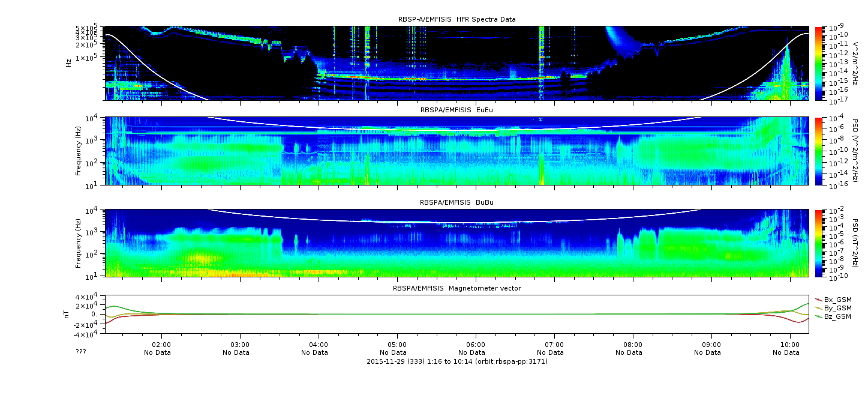Image resolution: width=868 pixels, height=395 pixels.
Task: Click the HFR Spectra Data panel title
Action: click(x=456, y=19)
